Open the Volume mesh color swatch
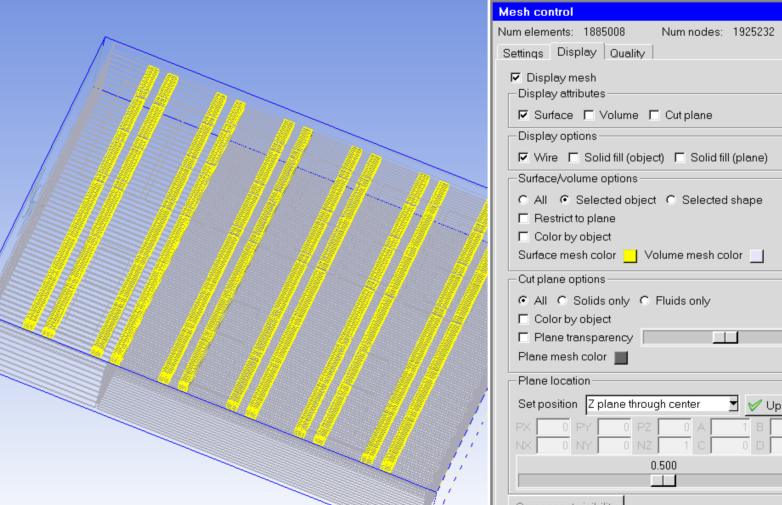The height and width of the screenshot is (505, 782). tap(757, 255)
